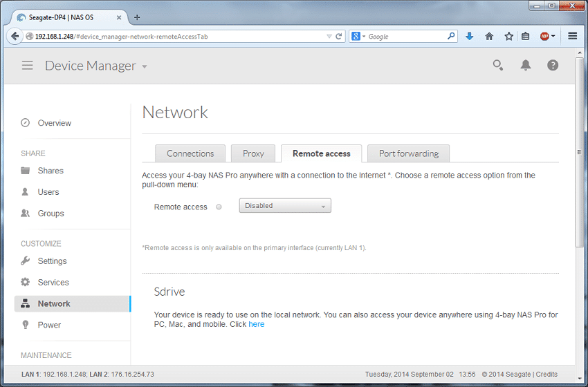Screen dimensions: 588x387
Task: Click the Users person icon
Action: point(25,192)
